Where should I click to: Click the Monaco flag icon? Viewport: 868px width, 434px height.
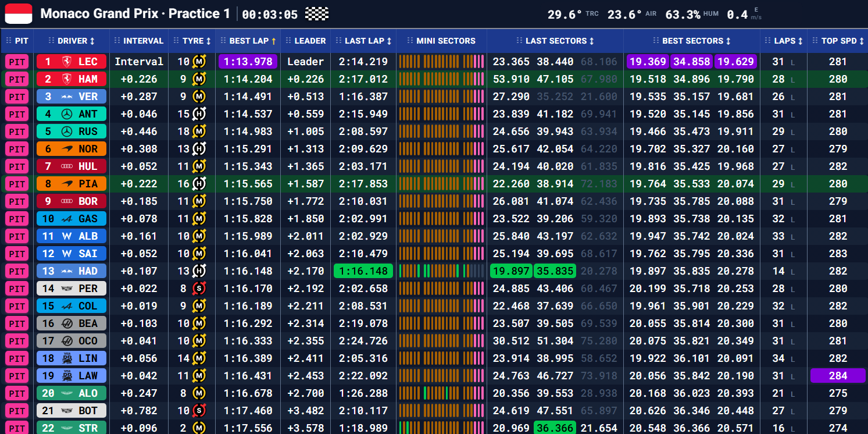pyautogui.click(x=19, y=13)
